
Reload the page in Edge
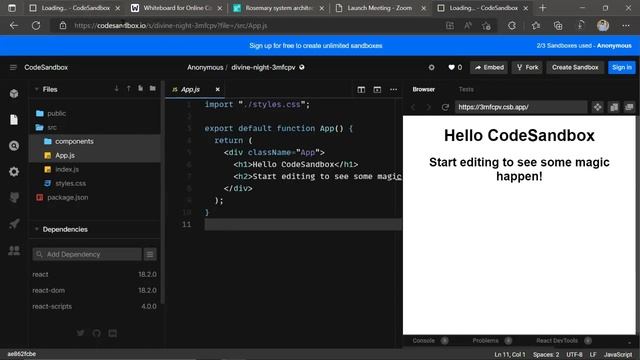click(x=36, y=26)
